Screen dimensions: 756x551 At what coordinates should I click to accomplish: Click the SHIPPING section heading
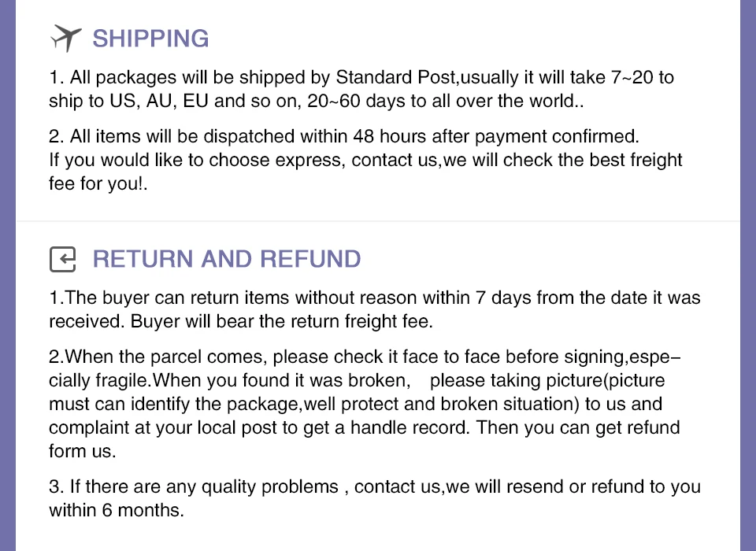pos(150,39)
